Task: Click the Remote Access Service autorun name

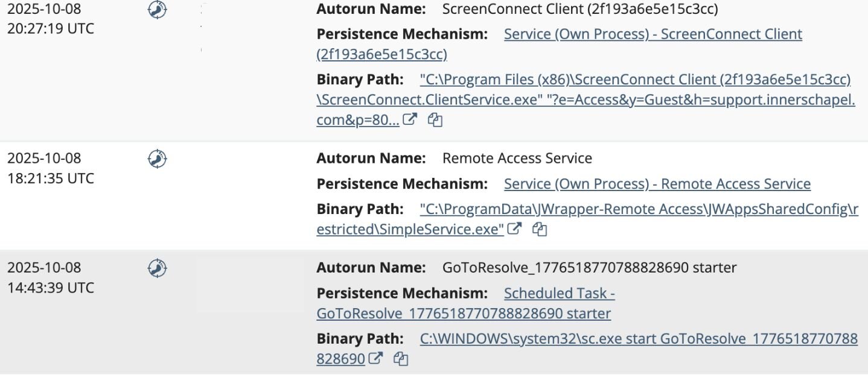Action: (517, 159)
